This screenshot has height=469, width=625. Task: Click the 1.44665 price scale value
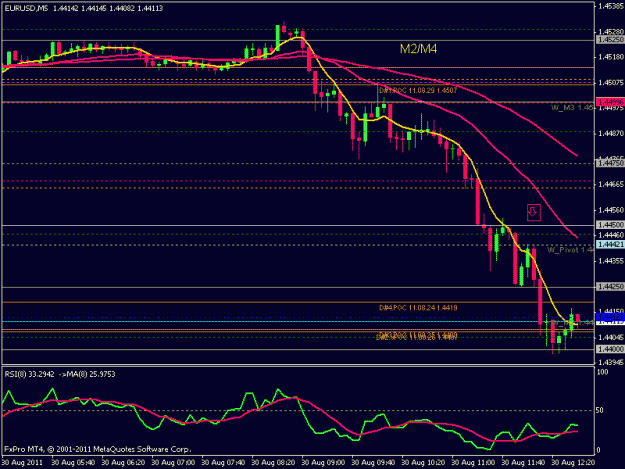(611, 184)
